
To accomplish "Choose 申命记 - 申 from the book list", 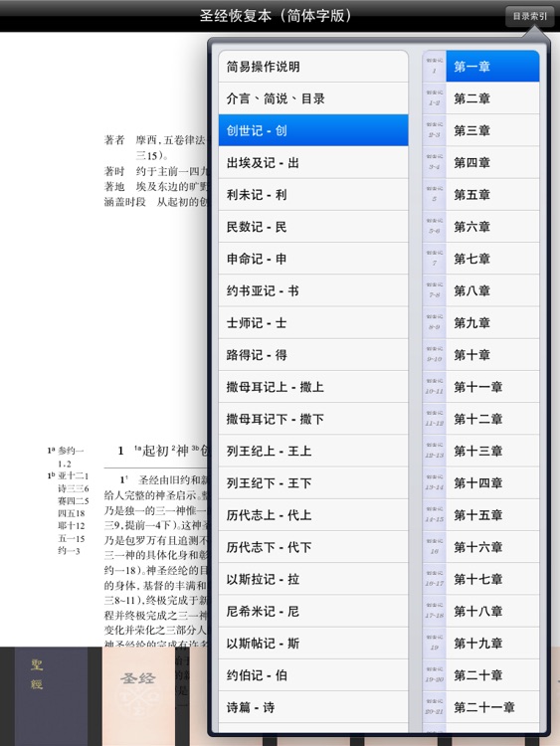I will tap(313, 259).
